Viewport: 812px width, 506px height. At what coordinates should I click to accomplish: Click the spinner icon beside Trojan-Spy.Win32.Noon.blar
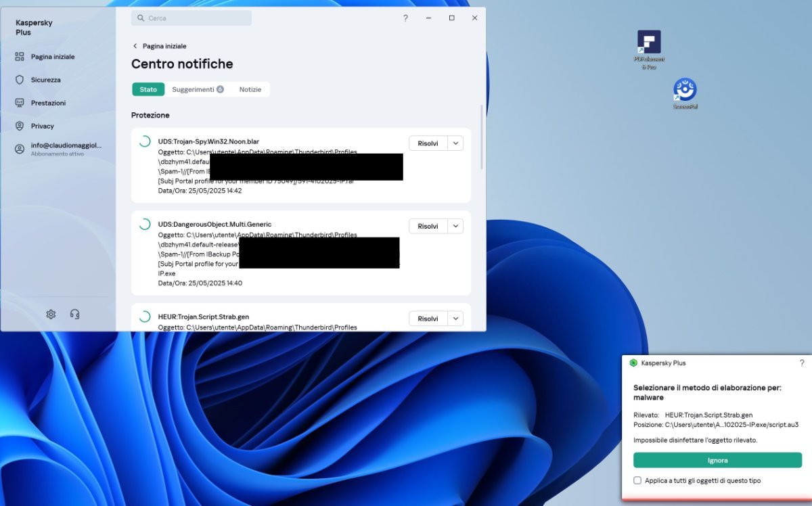point(145,141)
